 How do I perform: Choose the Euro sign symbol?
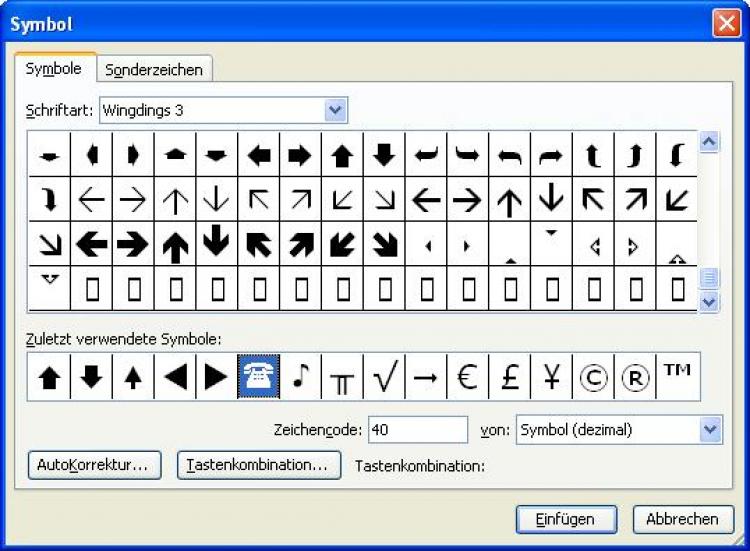pos(467,377)
